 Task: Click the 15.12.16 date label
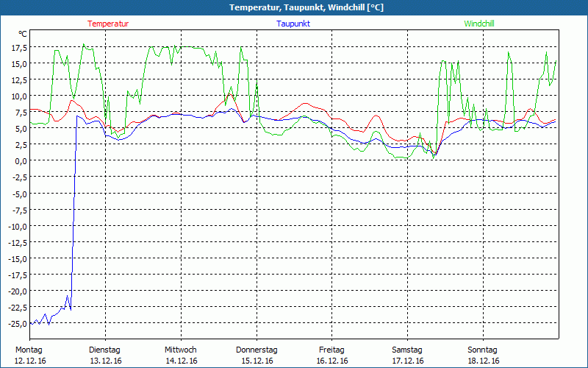coord(257,361)
